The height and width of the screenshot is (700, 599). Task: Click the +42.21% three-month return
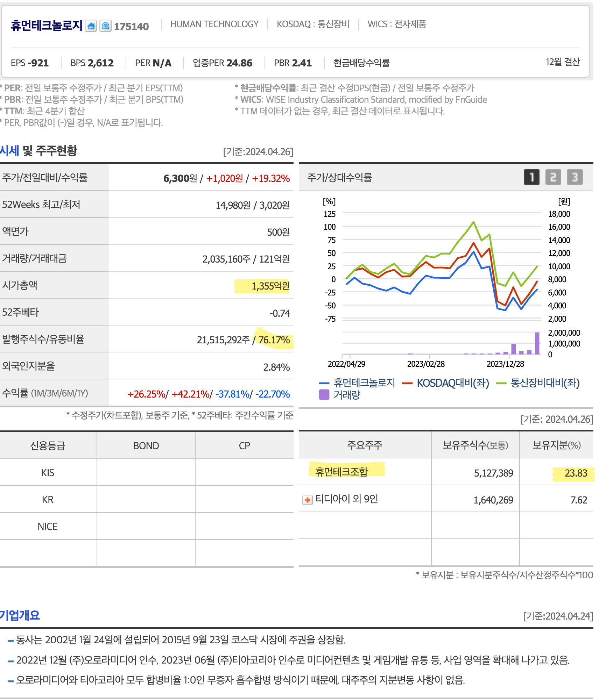click(x=190, y=394)
